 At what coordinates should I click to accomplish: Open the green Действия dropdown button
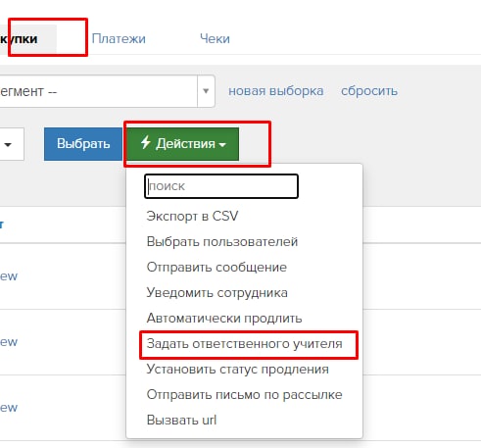(182, 144)
